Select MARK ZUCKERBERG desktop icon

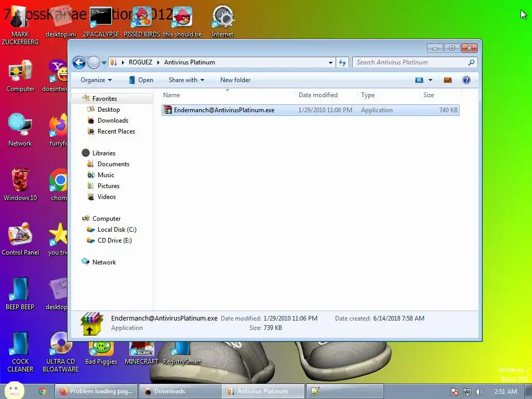[20, 25]
